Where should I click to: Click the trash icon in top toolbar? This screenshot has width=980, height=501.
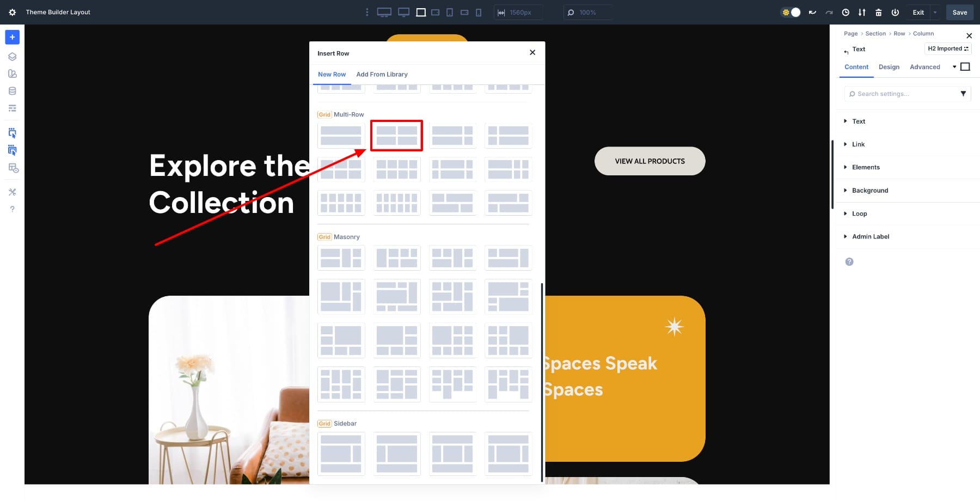click(x=878, y=12)
